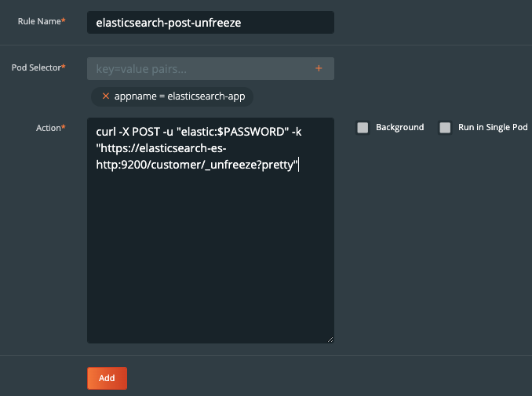Tick the Run in Single Pod checkbox
Image resolution: width=532 pixels, height=396 pixels.
[445, 128]
